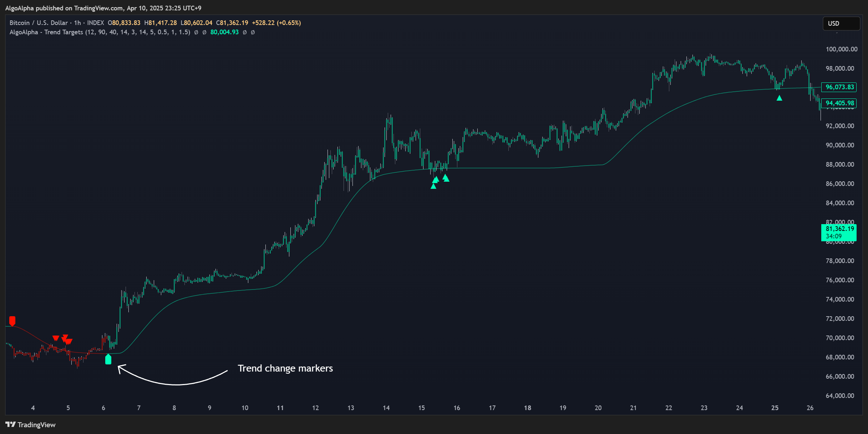The width and height of the screenshot is (868, 434).
Task: Click the indicator value 80,004.93
Action: pos(224,32)
